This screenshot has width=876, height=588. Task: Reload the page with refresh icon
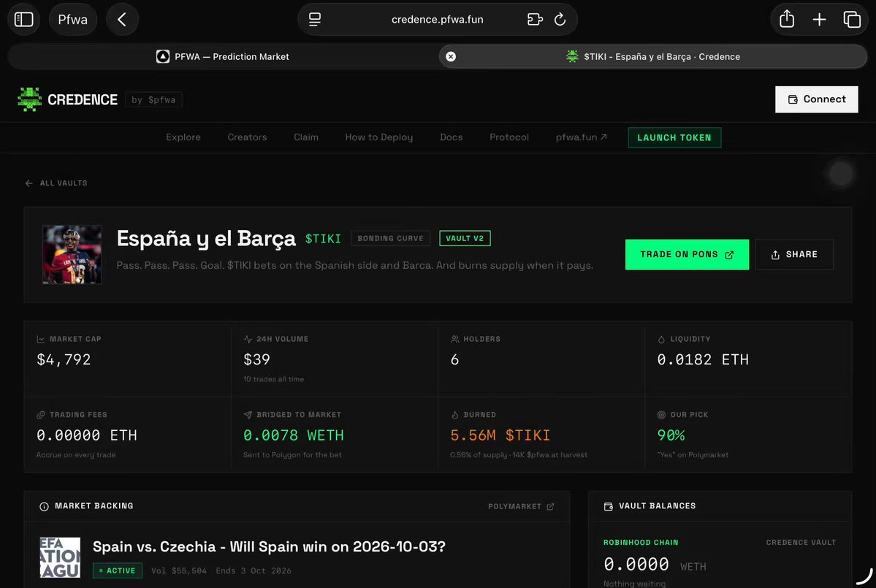coord(560,20)
